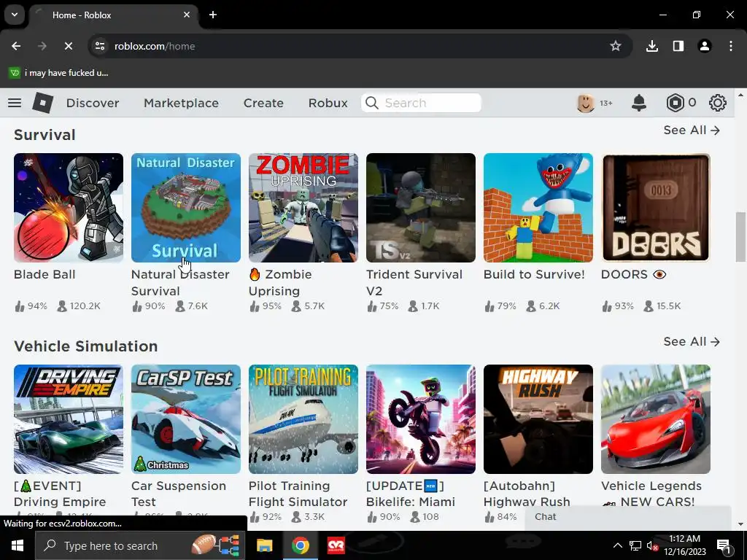Open the Blade Ball game thumbnail
Image resolution: width=747 pixels, height=560 pixels.
tap(69, 208)
